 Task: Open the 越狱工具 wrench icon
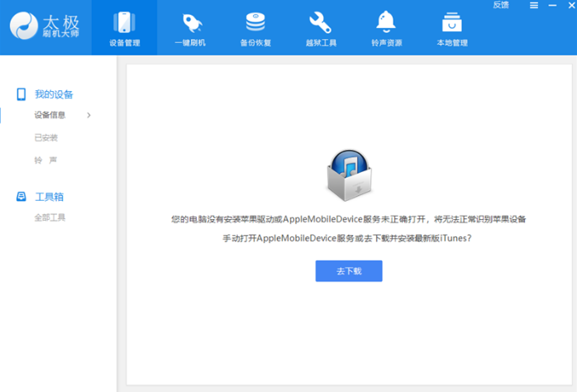[320, 22]
